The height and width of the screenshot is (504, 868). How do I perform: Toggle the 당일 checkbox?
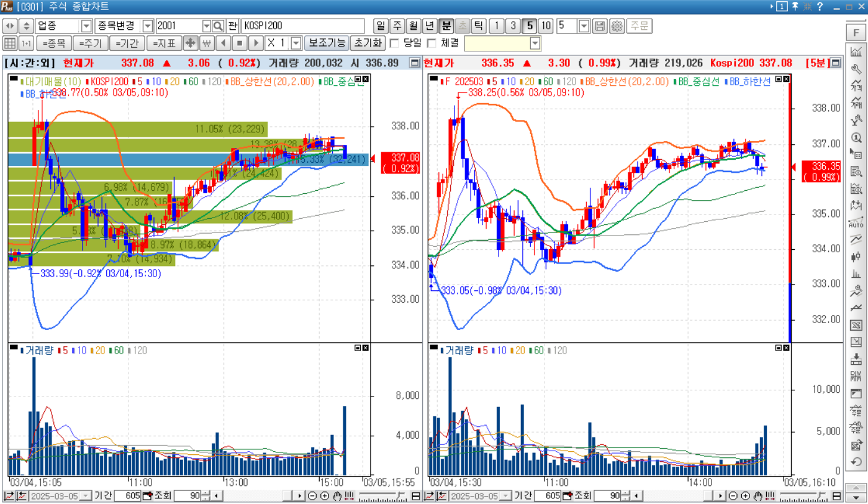pos(394,44)
